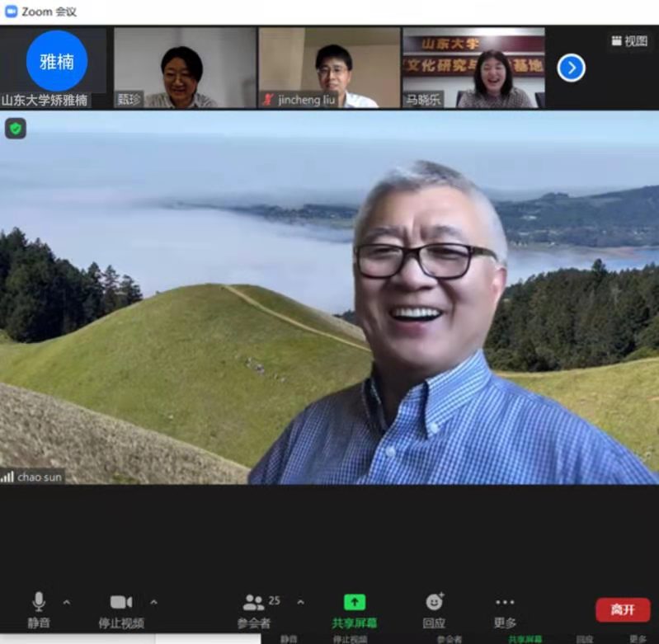This screenshot has height=644, width=659.
Task: Expand the video options arrow beside camera
Action: pyautogui.click(x=153, y=602)
